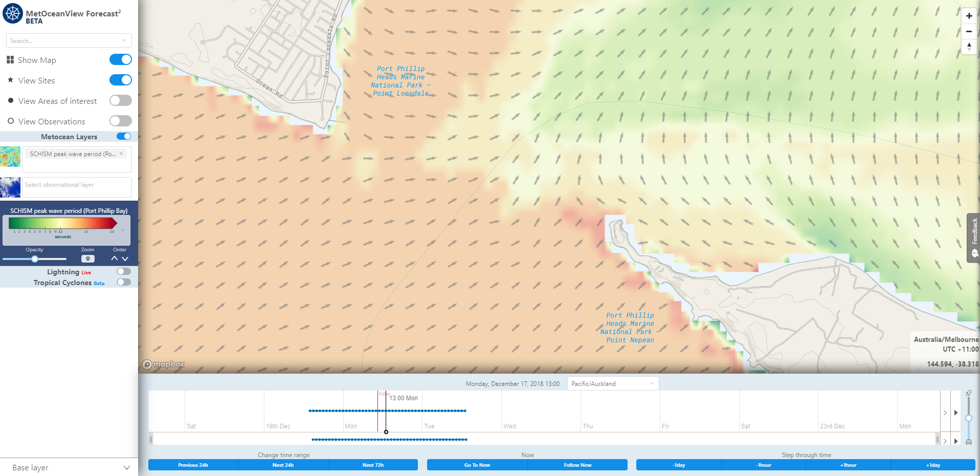980x476 pixels.
Task: Click the 23rd Dec timeline label
Action: [x=833, y=426]
